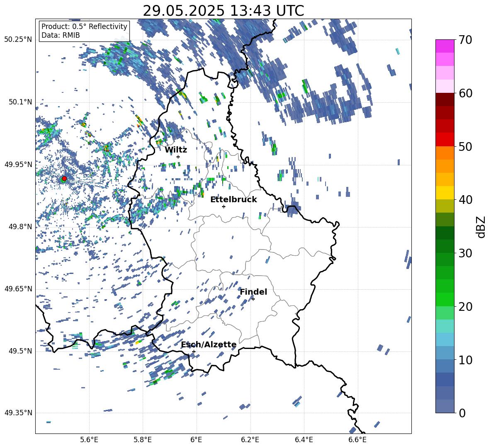The height and width of the screenshot is (448, 491).
Task: Click the 70 value on the colorbar
Action: point(465,40)
